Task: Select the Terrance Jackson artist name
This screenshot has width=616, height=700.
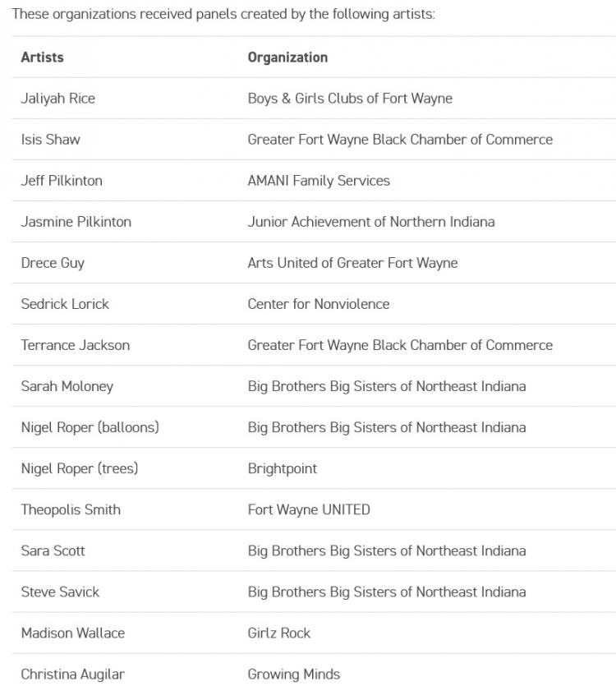Action: [x=76, y=345]
